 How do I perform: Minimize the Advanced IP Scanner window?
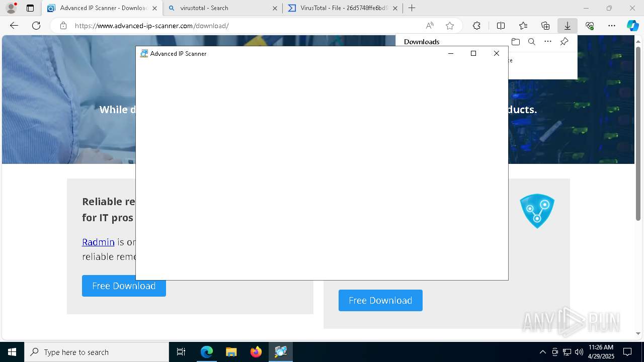click(451, 53)
